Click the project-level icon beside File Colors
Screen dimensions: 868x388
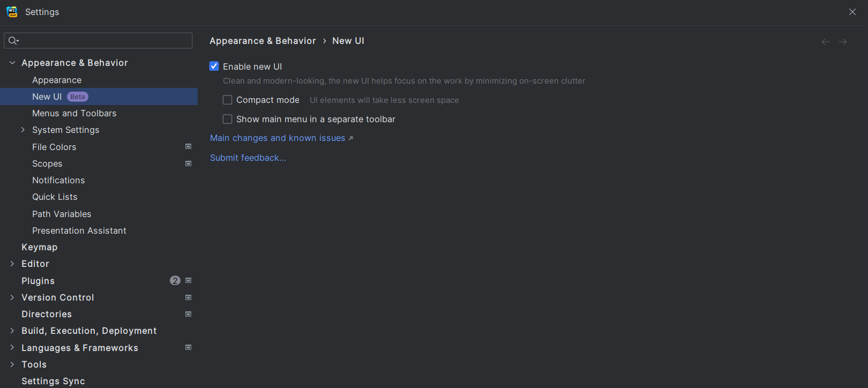click(188, 146)
